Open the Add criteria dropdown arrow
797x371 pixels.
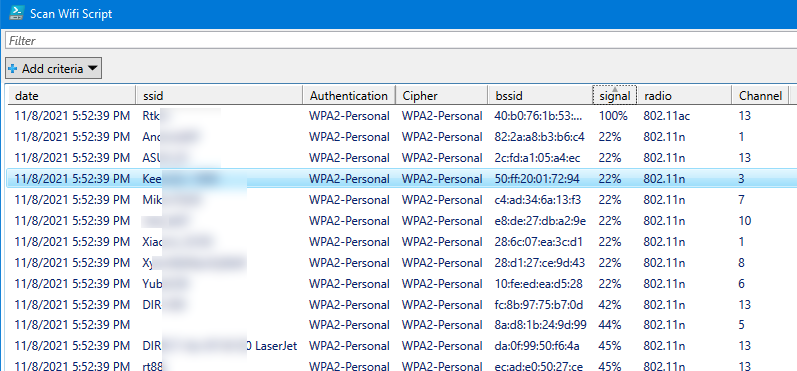(93, 69)
